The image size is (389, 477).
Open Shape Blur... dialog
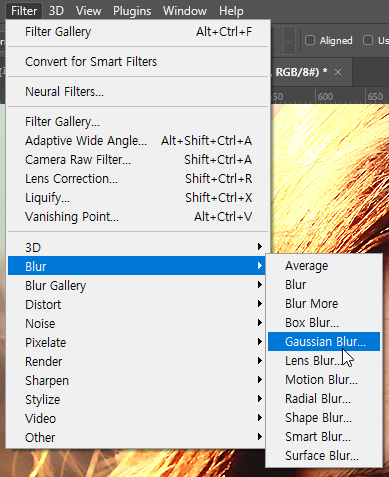point(324,418)
